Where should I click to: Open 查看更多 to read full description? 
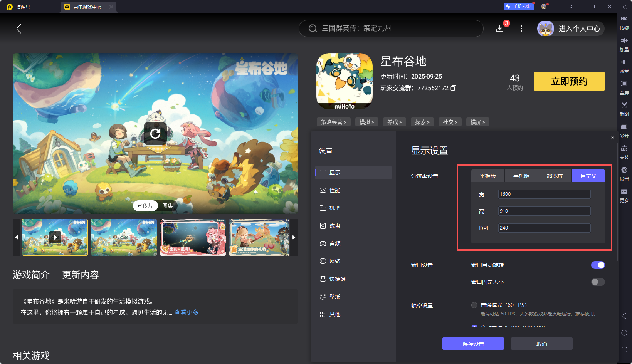click(x=187, y=312)
